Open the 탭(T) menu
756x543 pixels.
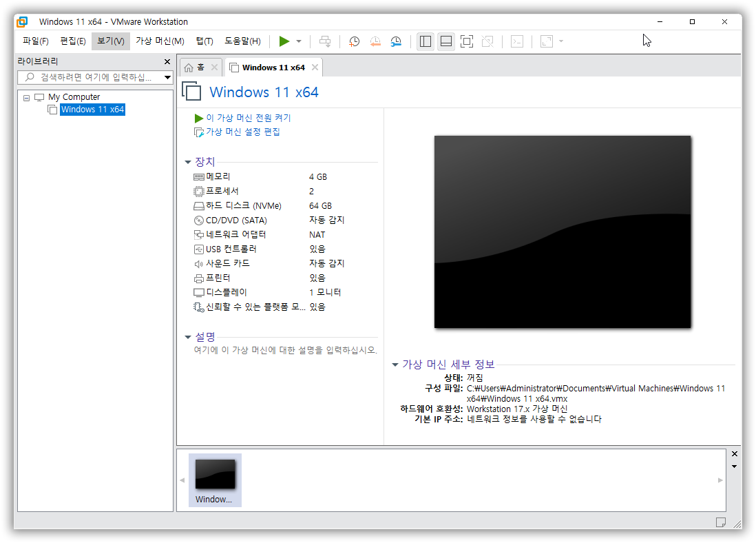(204, 41)
